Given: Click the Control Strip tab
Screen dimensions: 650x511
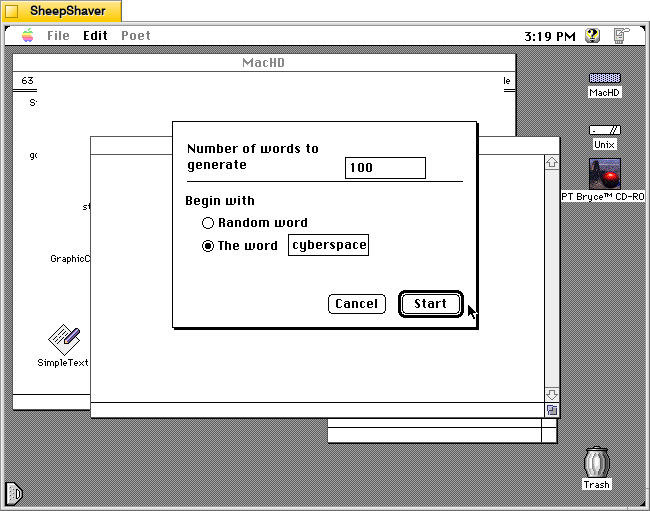Looking at the screenshot, I should click(x=14, y=494).
